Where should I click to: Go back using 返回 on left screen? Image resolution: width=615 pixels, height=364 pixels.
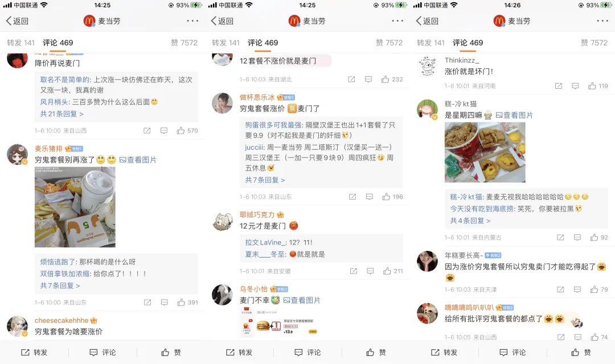(x=17, y=21)
